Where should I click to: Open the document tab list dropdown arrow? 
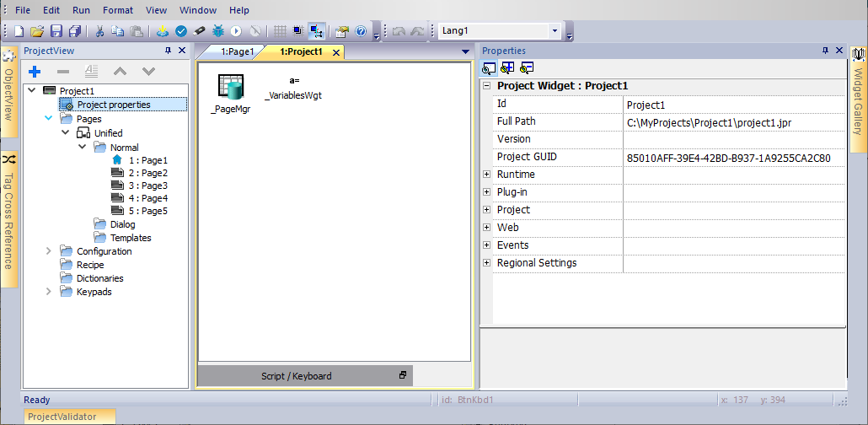tap(465, 52)
